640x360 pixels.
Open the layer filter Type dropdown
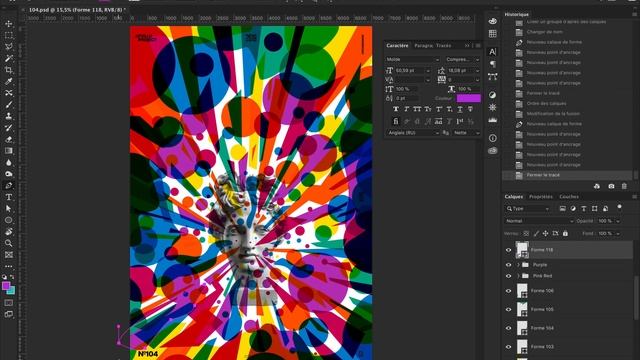[529, 209]
